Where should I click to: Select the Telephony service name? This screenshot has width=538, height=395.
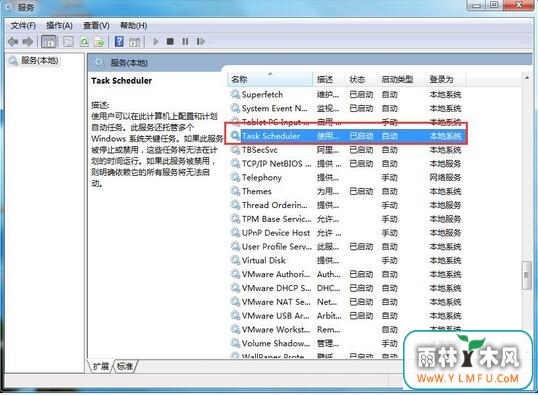(x=262, y=177)
